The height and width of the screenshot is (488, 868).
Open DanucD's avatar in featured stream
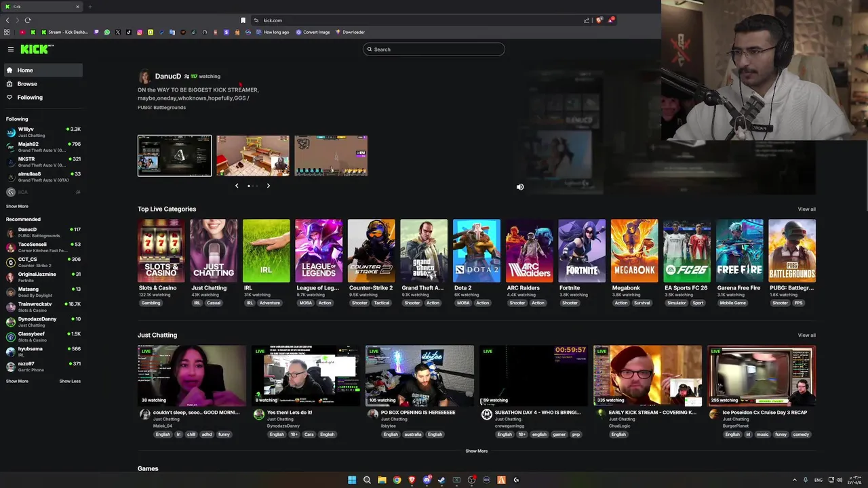click(144, 77)
